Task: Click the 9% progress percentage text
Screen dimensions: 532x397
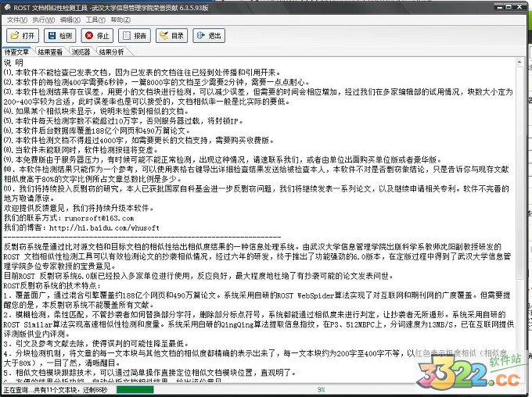Action: click(321, 390)
